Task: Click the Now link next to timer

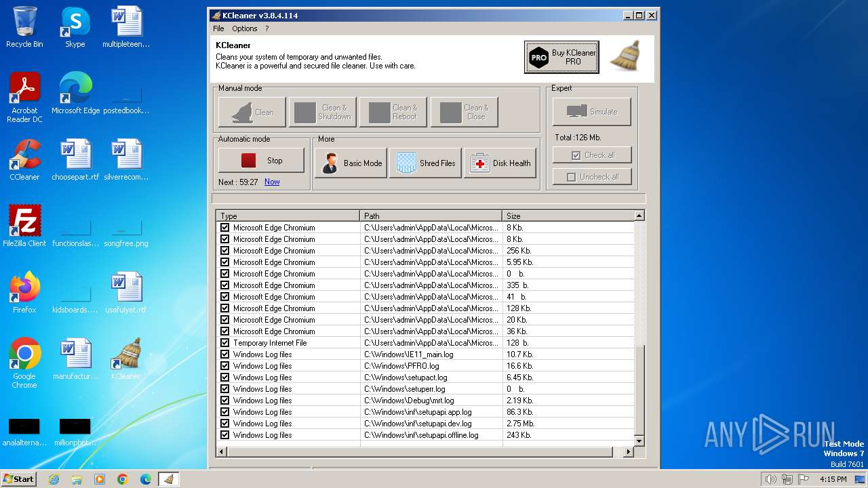Action: tap(272, 182)
